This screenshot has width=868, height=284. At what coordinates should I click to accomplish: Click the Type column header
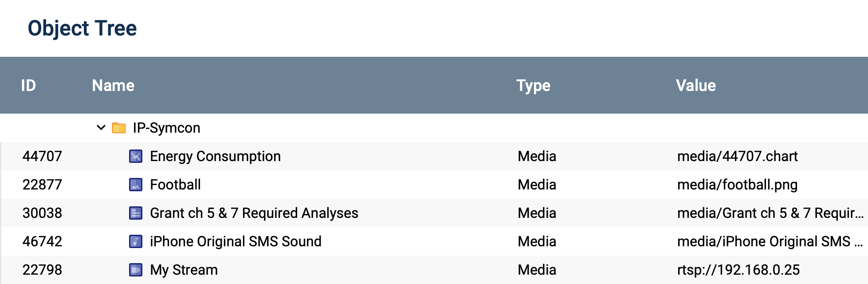534,85
